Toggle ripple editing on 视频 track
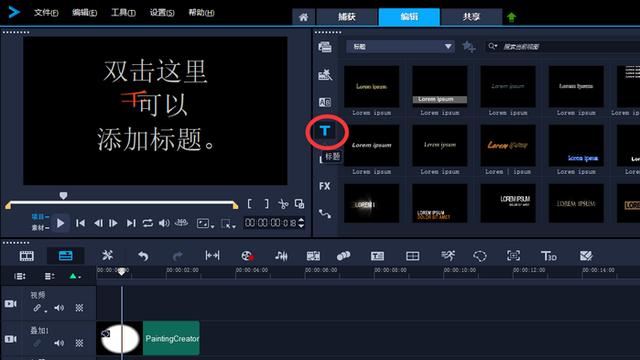Viewport: 640px width, 360px height. click(x=38, y=308)
